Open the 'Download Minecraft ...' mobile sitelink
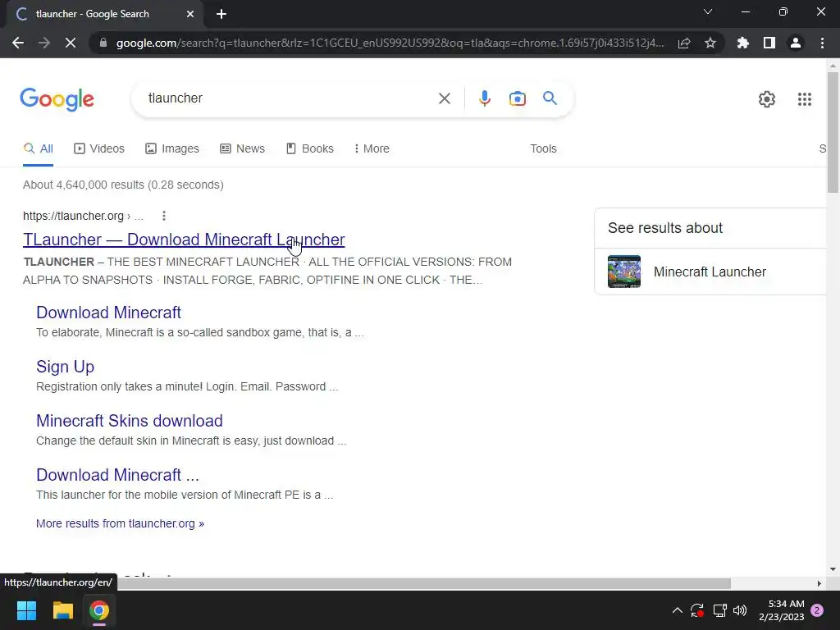 tap(117, 475)
